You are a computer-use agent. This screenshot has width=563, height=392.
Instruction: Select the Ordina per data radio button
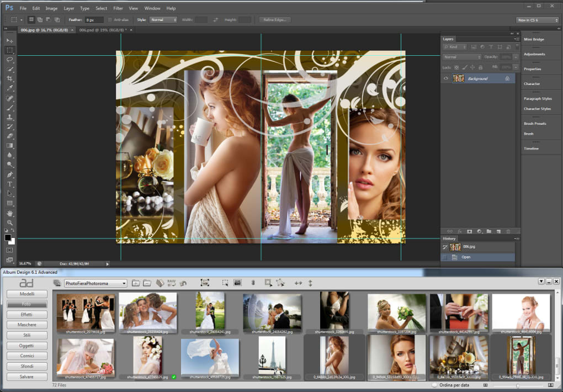[x=434, y=385]
